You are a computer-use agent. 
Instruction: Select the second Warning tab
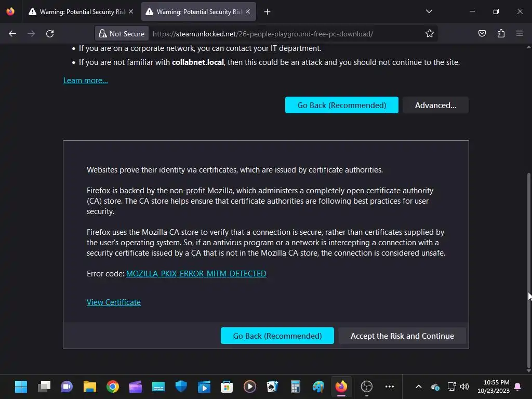pyautogui.click(x=198, y=12)
